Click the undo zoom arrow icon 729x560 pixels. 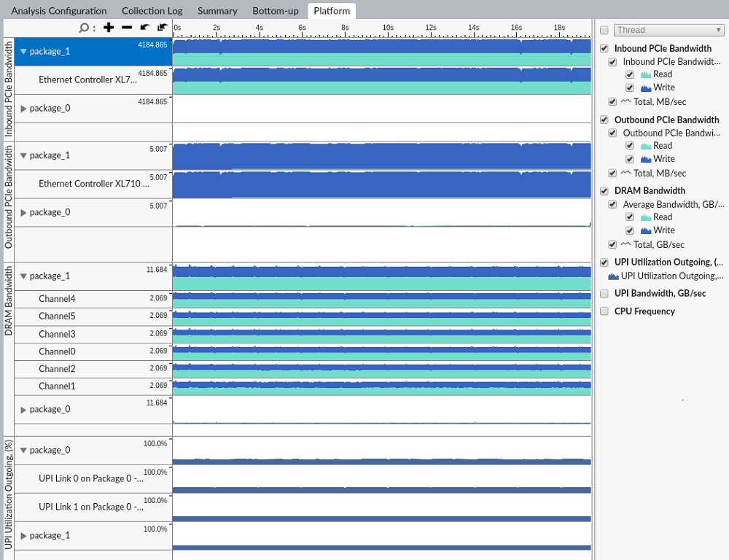coord(144,28)
